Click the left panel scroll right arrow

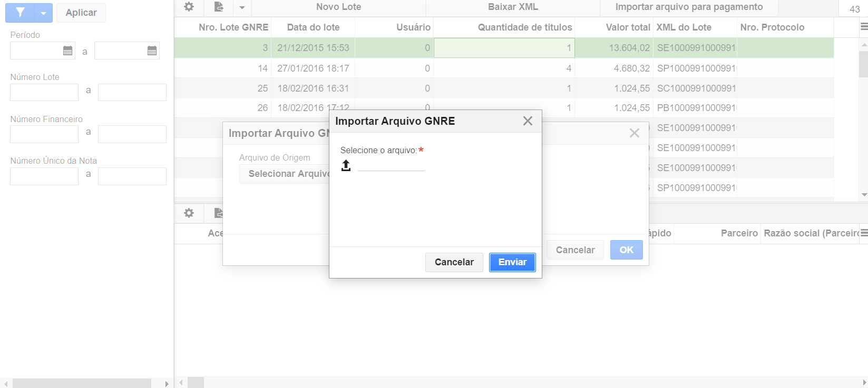(167, 383)
